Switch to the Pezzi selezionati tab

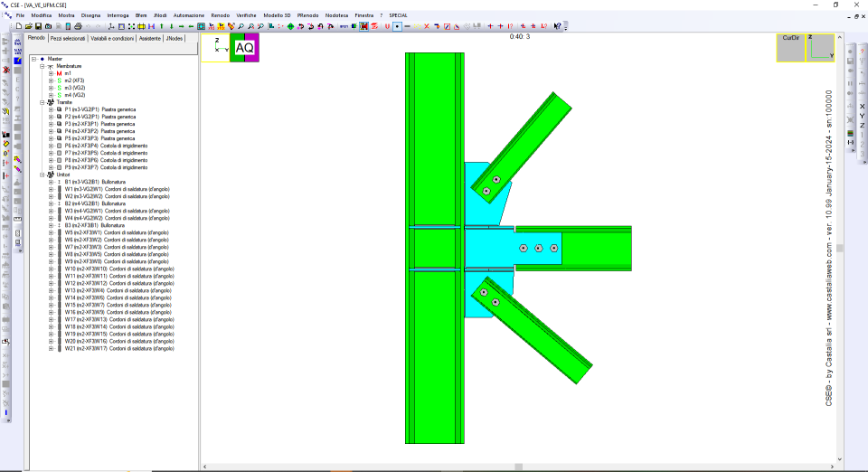click(x=68, y=39)
